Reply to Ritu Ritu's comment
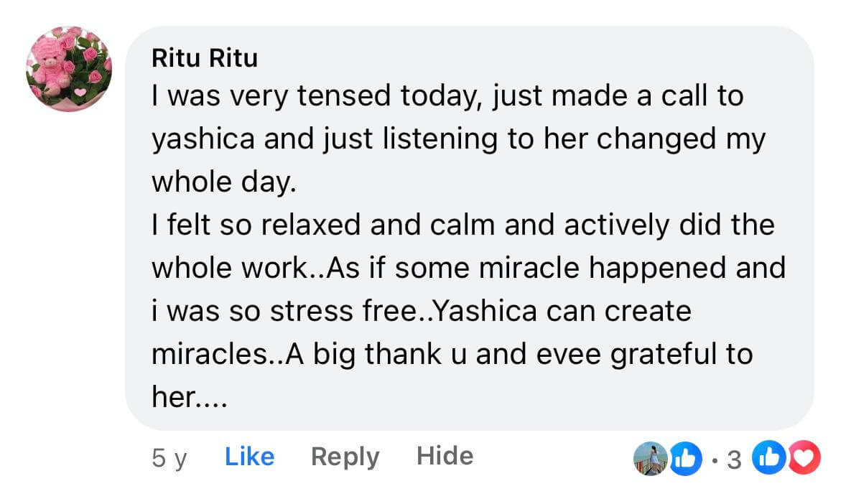This screenshot has width=846, height=504. [x=345, y=457]
